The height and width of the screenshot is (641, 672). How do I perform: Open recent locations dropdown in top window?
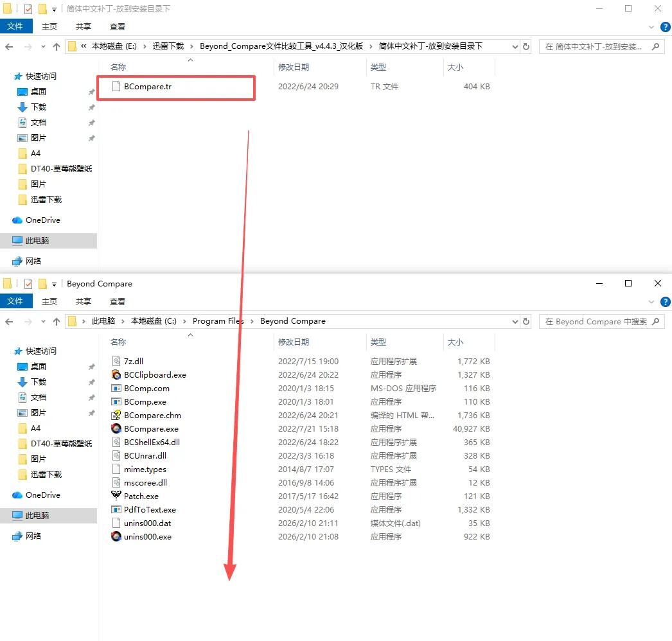(x=43, y=47)
